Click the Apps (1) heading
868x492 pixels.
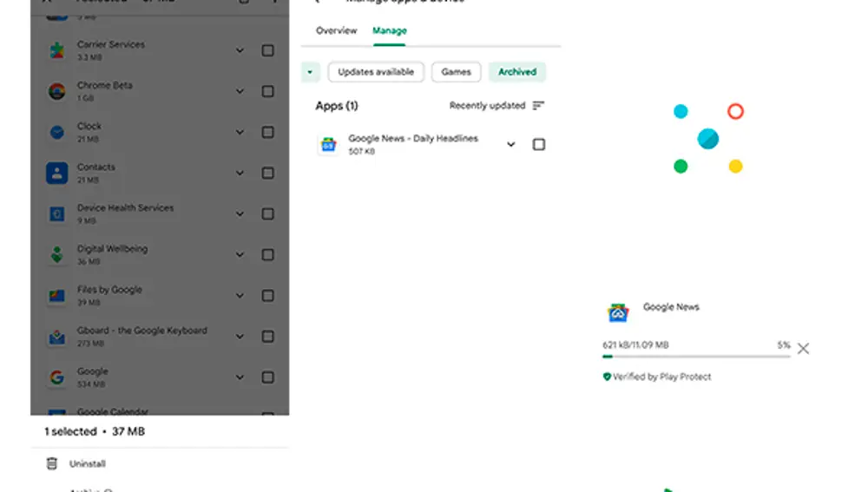pyautogui.click(x=337, y=106)
